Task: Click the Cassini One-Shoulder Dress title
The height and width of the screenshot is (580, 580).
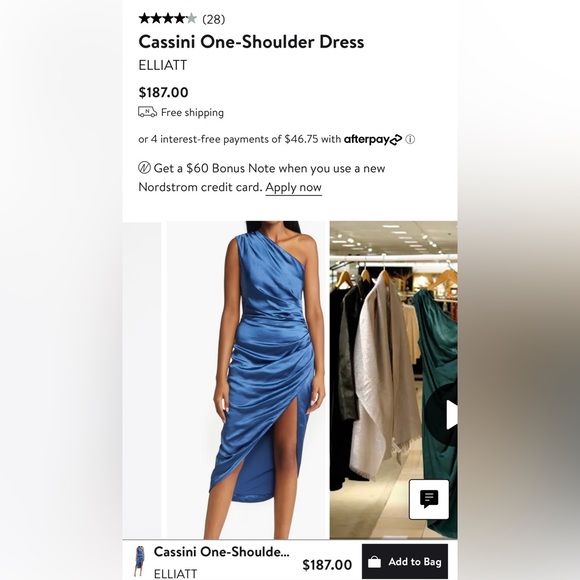Action: click(251, 42)
